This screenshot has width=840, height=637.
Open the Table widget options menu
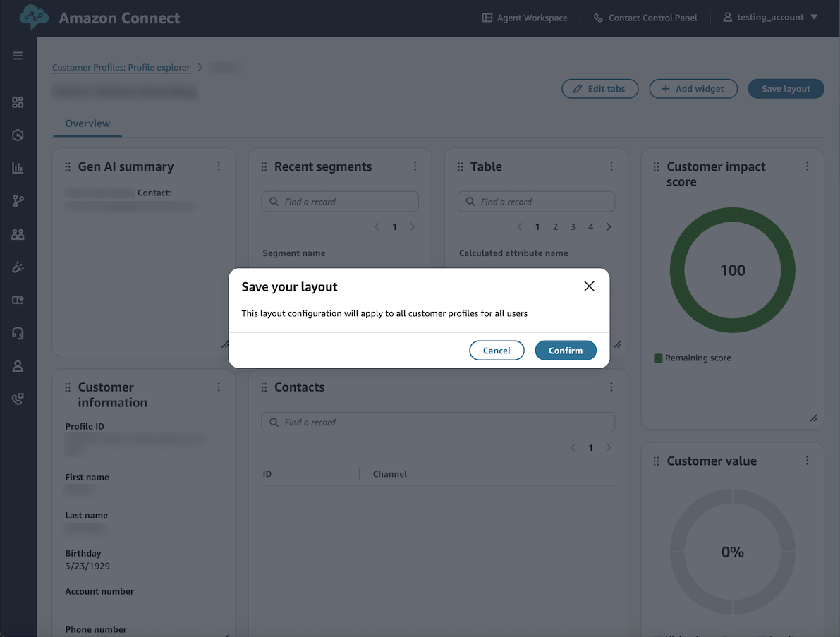[x=611, y=166]
